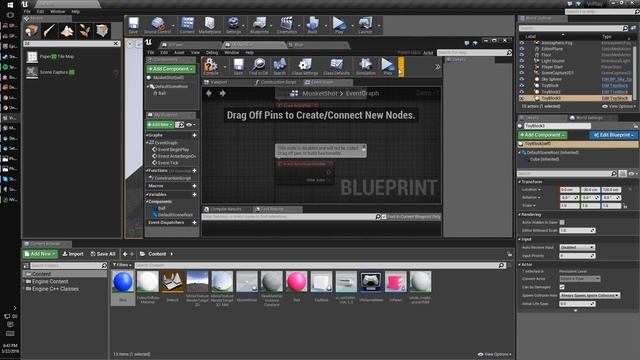Select the Engine Content folder
640x360 pixels.
coord(50,281)
